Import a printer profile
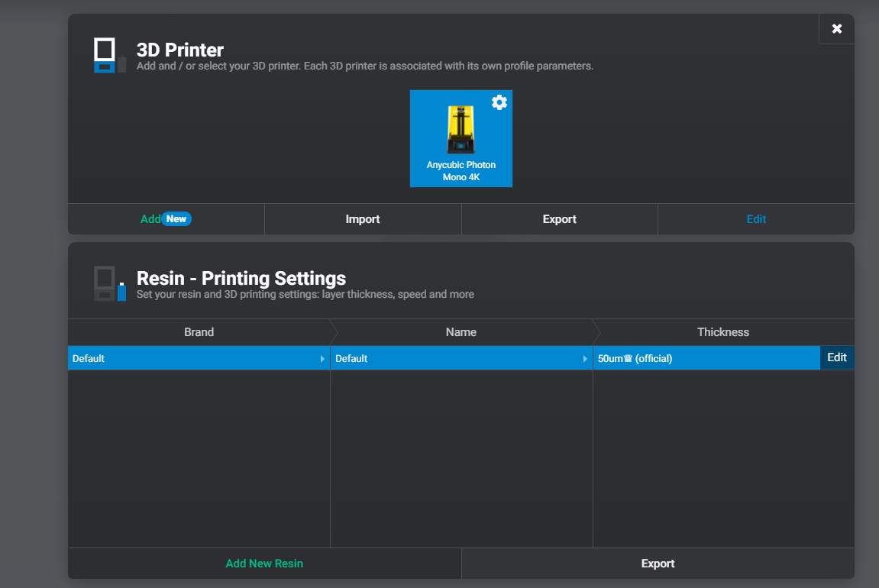 (x=362, y=218)
